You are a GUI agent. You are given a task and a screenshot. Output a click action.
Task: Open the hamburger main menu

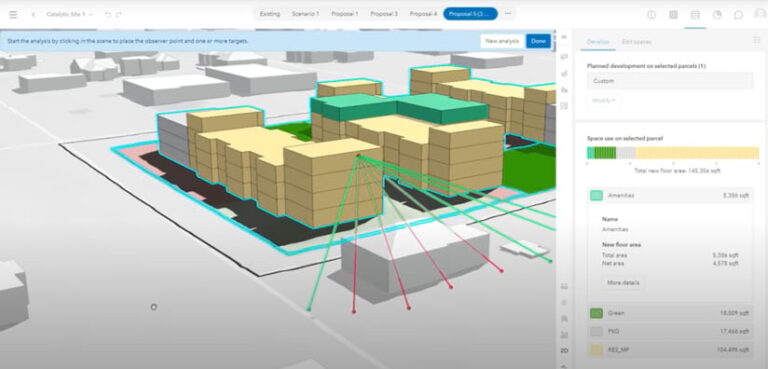pyautogui.click(x=13, y=14)
